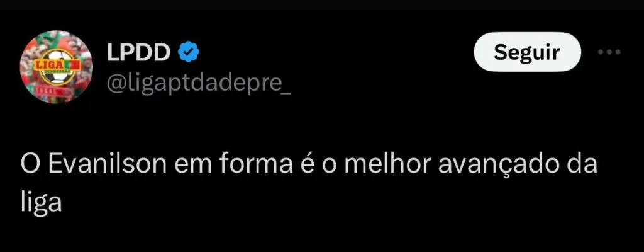Click the word melhor in the tweet
The width and height of the screenshot is (644, 252).
(387, 165)
